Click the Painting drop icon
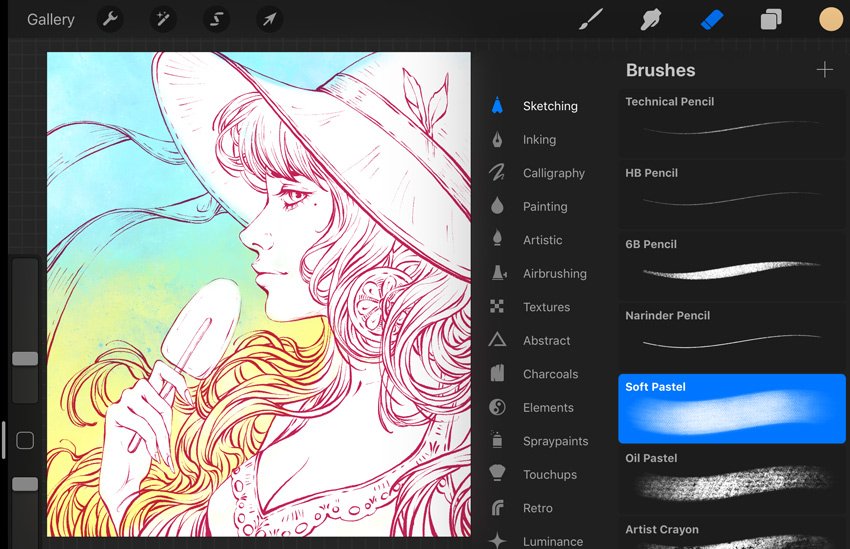The height and width of the screenshot is (549, 850). (497, 206)
